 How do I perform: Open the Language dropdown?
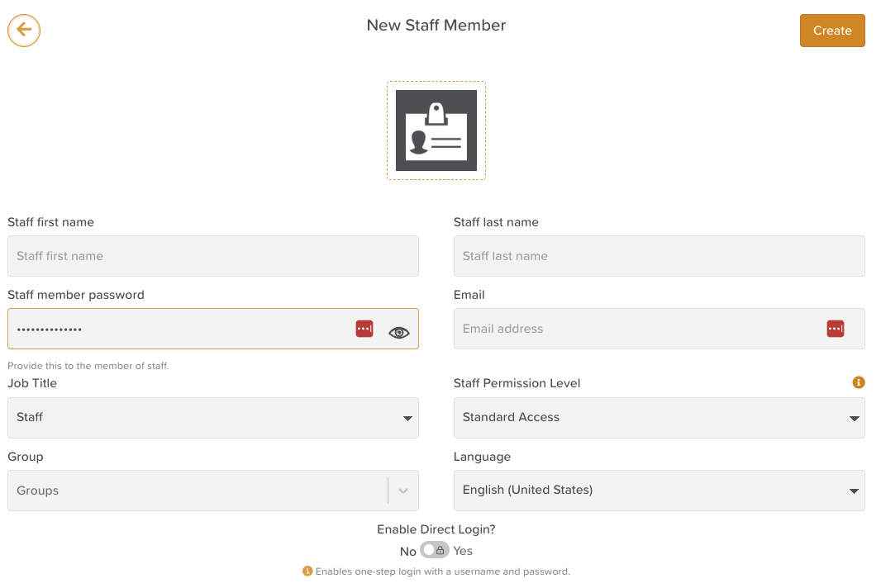click(x=659, y=491)
